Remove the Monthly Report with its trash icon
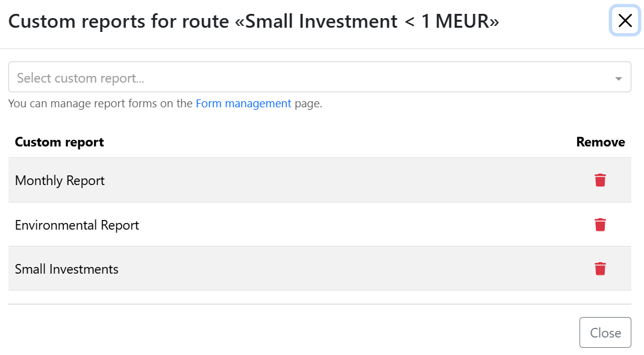This screenshot has height=355, width=644. 600,180
